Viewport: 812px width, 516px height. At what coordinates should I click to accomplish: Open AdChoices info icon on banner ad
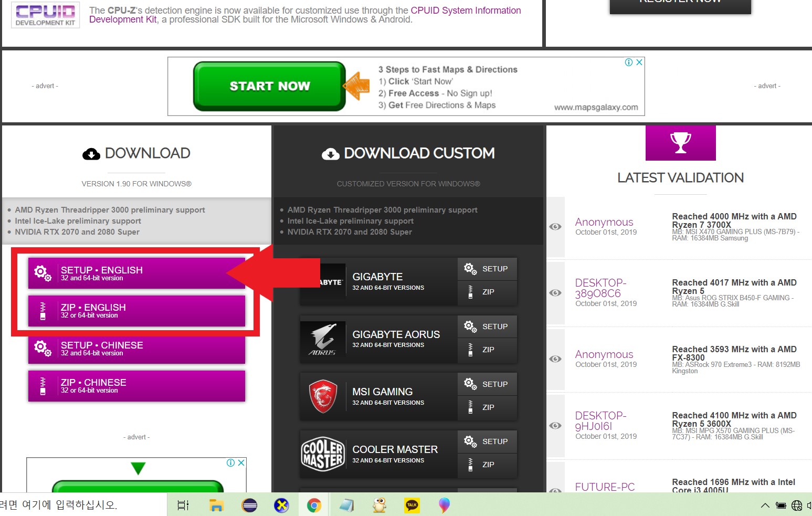629,62
